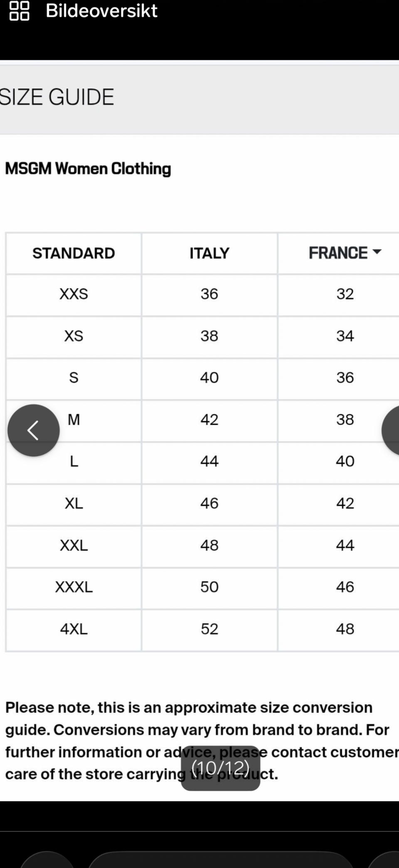Viewport: 399px width, 868px height.
Task: Tap the bottom center rounded button
Action: coord(220,860)
